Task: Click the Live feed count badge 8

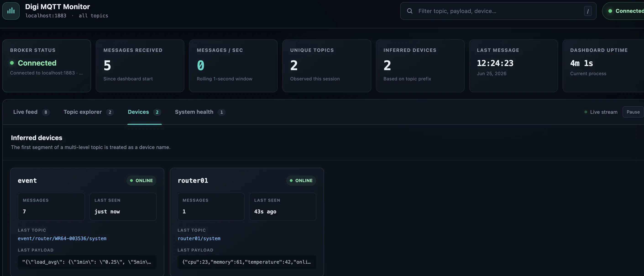Action: pyautogui.click(x=46, y=112)
